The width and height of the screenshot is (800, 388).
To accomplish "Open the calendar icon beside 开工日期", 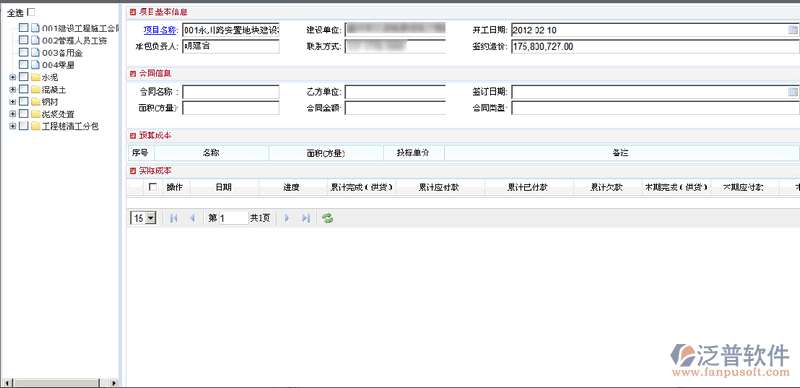I will [792, 31].
